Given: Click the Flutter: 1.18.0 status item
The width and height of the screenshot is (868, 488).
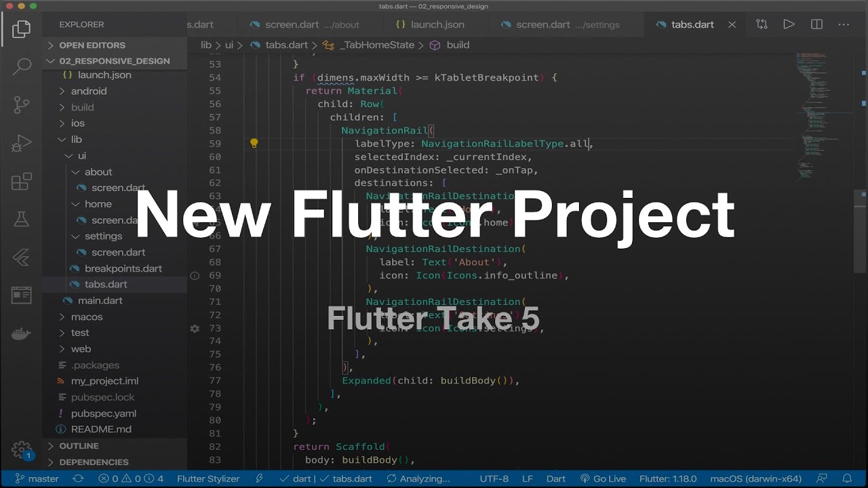Looking at the screenshot, I should pos(669,479).
